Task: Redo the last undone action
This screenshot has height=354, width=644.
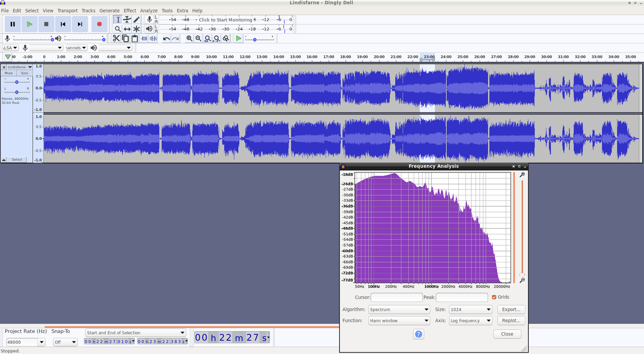Action: [x=175, y=38]
